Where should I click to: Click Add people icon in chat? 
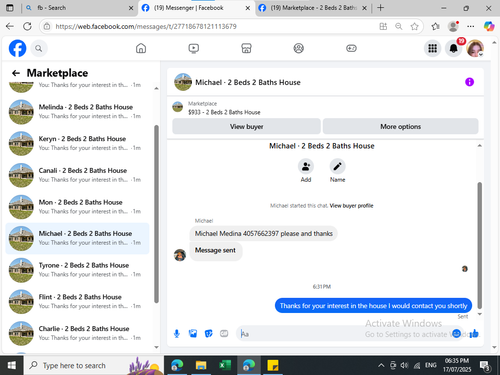[x=306, y=166]
